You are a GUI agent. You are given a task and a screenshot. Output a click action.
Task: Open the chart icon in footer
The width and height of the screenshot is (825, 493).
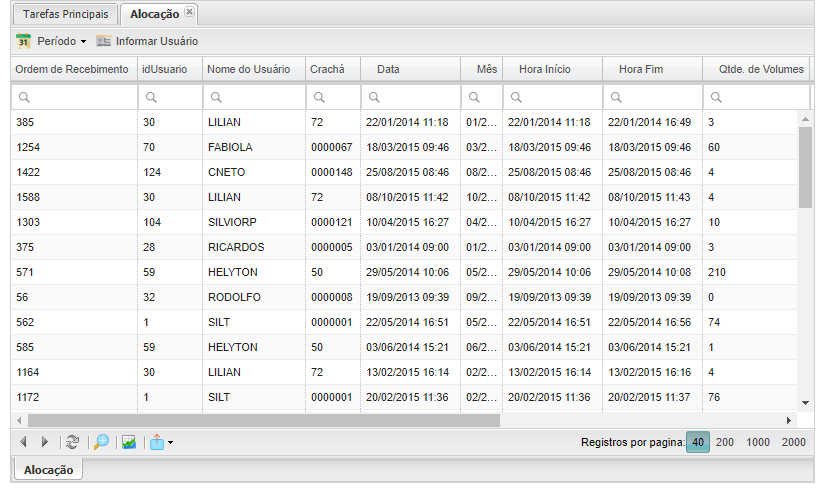click(129, 442)
